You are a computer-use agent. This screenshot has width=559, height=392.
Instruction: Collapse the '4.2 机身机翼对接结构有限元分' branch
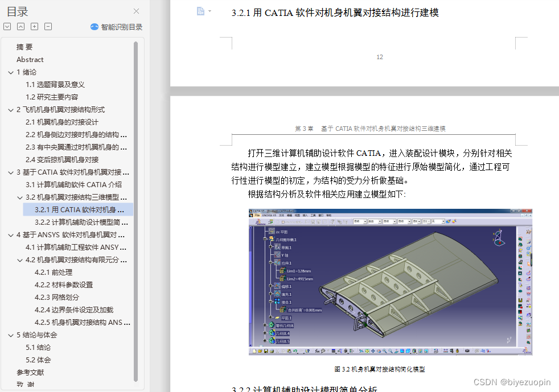pos(18,259)
